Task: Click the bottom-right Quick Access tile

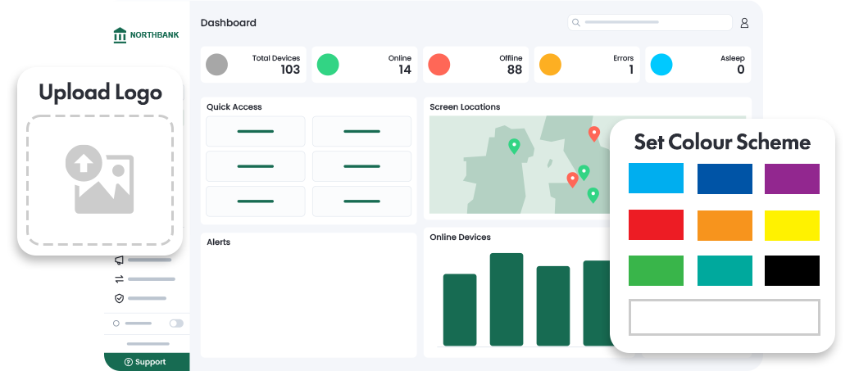Action: [x=361, y=201]
